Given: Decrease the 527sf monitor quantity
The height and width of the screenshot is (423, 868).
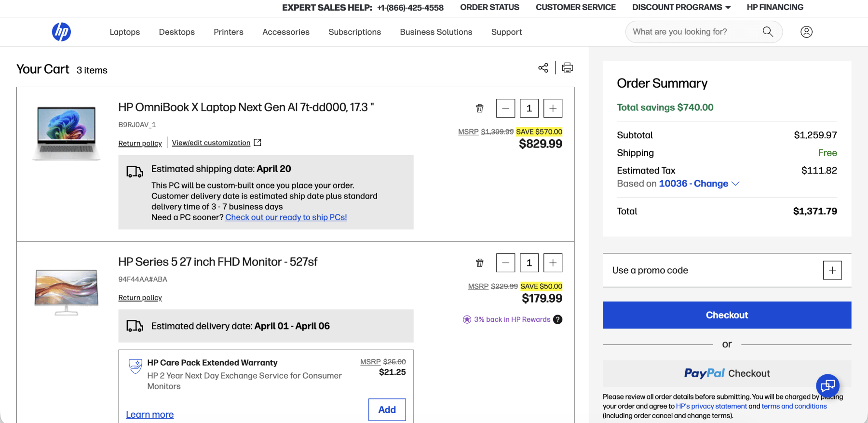Looking at the screenshot, I should (505, 263).
